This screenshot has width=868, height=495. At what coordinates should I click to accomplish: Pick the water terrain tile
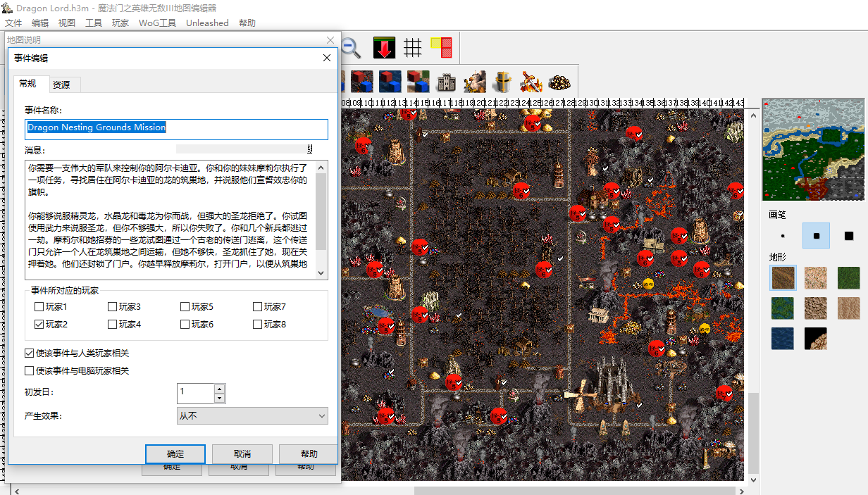click(x=783, y=339)
